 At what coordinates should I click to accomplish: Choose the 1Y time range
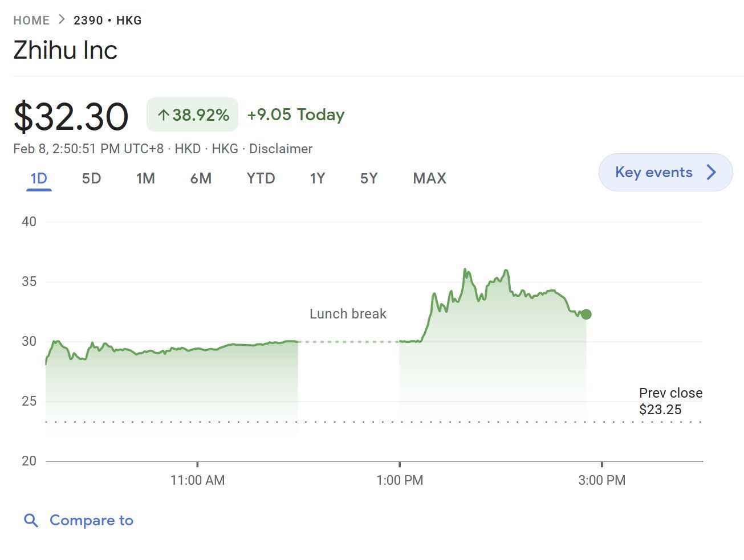point(317,178)
